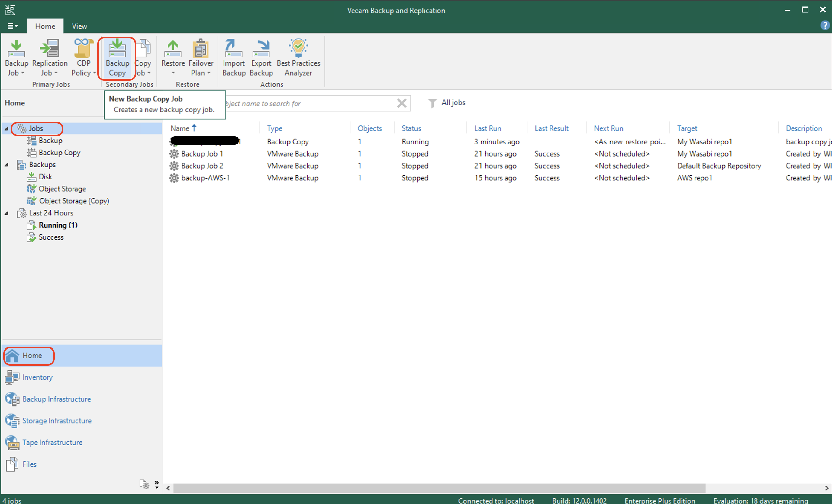Select Object Storage under Backups
This screenshot has height=504, width=832.
(x=62, y=189)
